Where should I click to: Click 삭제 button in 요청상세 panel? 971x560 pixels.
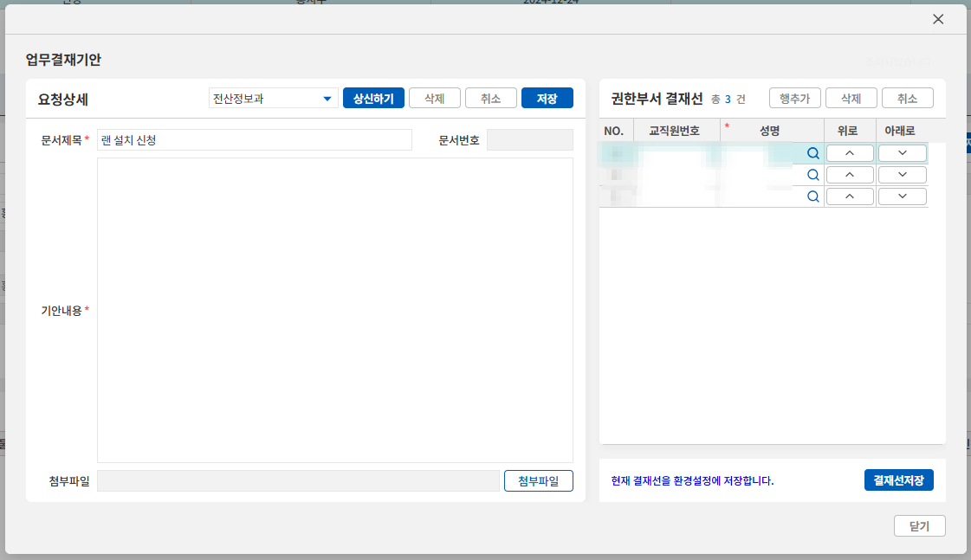[434, 99]
